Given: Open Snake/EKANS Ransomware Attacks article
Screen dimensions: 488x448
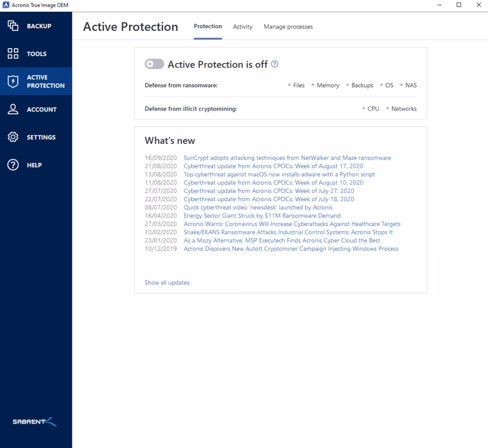Looking at the screenshot, I should (288, 232).
